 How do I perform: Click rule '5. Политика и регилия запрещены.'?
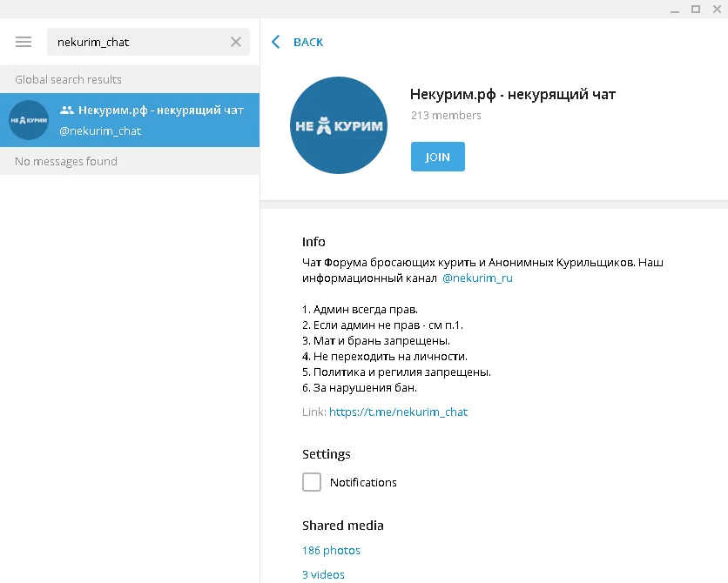point(396,372)
